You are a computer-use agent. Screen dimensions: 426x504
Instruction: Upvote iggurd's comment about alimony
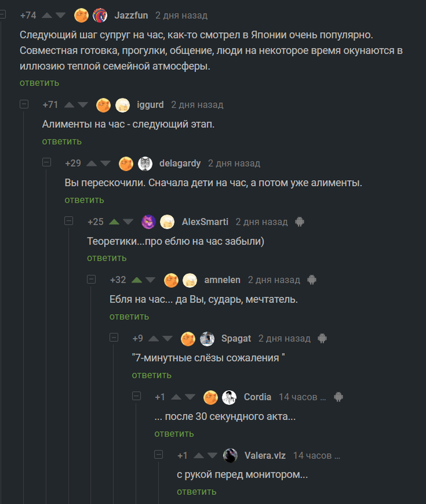(x=69, y=105)
